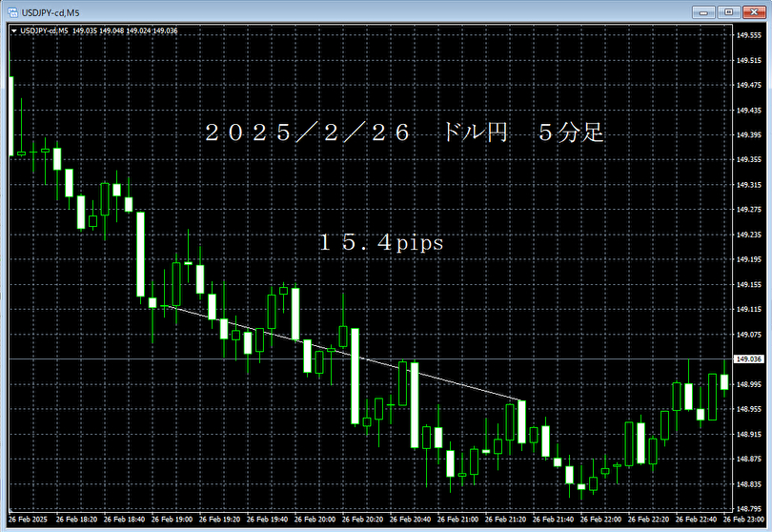Click the current price tag 149.036
Viewport: 772px width, 532px height.
click(749, 359)
